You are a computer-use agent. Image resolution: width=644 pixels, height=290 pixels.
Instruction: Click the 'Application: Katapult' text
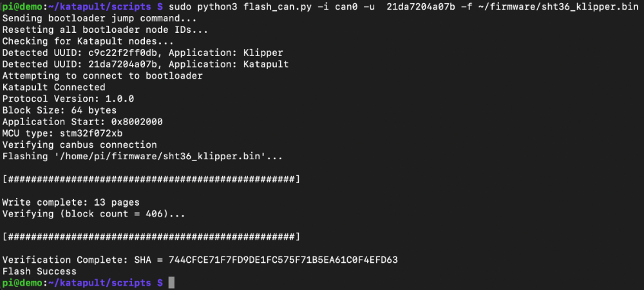click(x=229, y=64)
